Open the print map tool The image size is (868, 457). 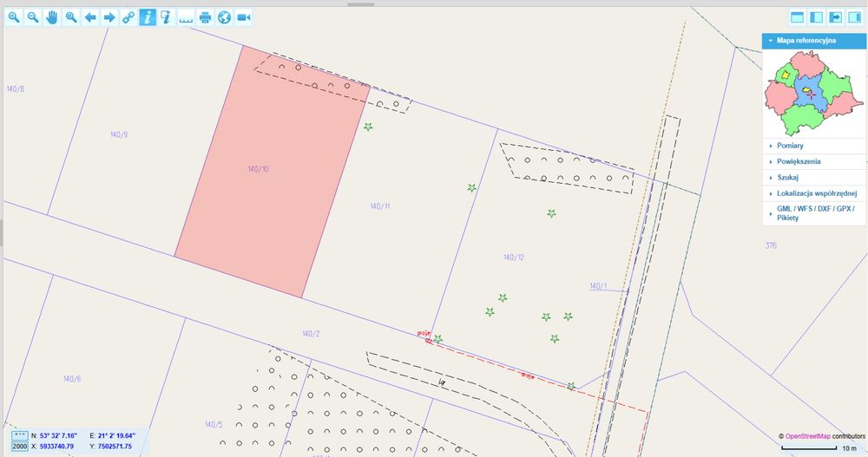(205, 17)
